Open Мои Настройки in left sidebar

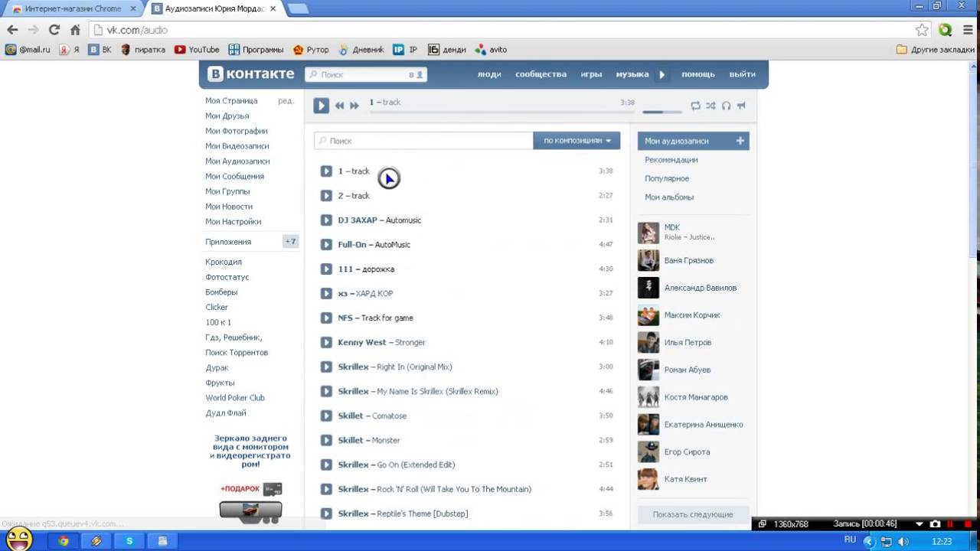(233, 222)
